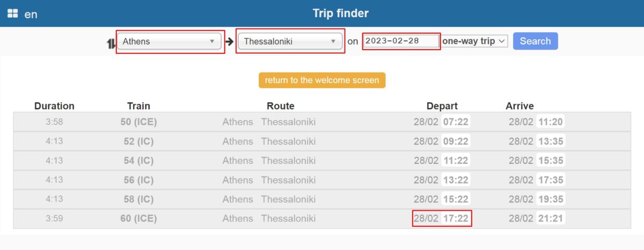Click the Trip finder title
The image size is (644, 250).
pyautogui.click(x=341, y=13)
